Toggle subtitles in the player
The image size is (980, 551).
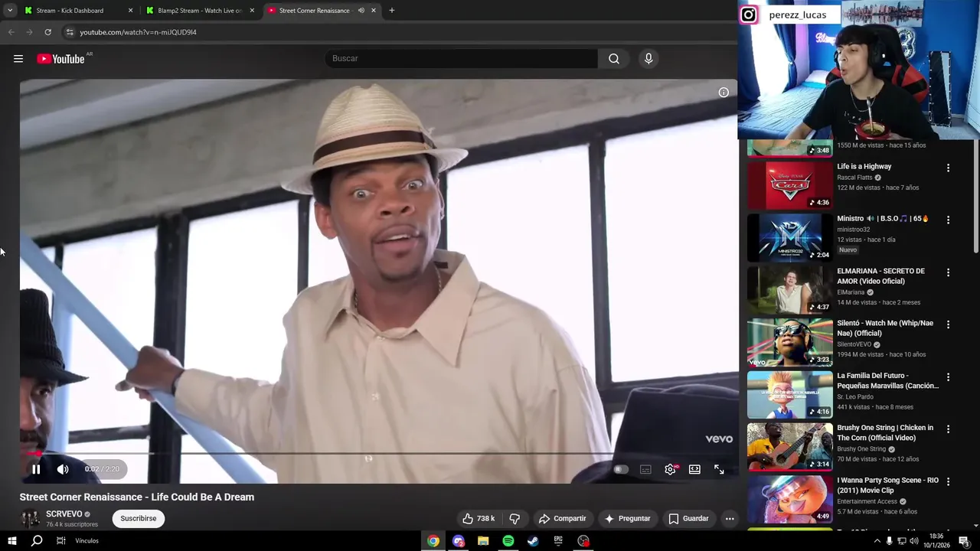(x=645, y=469)
